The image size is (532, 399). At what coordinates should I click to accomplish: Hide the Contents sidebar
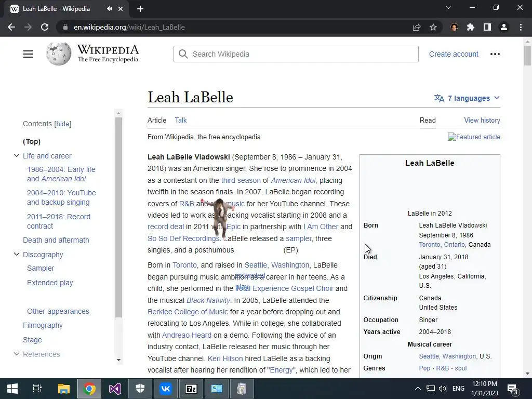[63, 124]
